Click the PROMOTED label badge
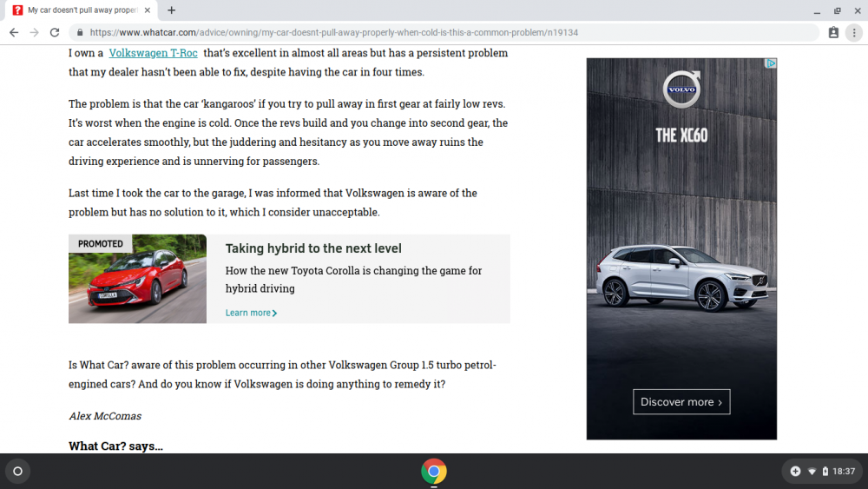This screenshot has height=489, width=868. 100,244
